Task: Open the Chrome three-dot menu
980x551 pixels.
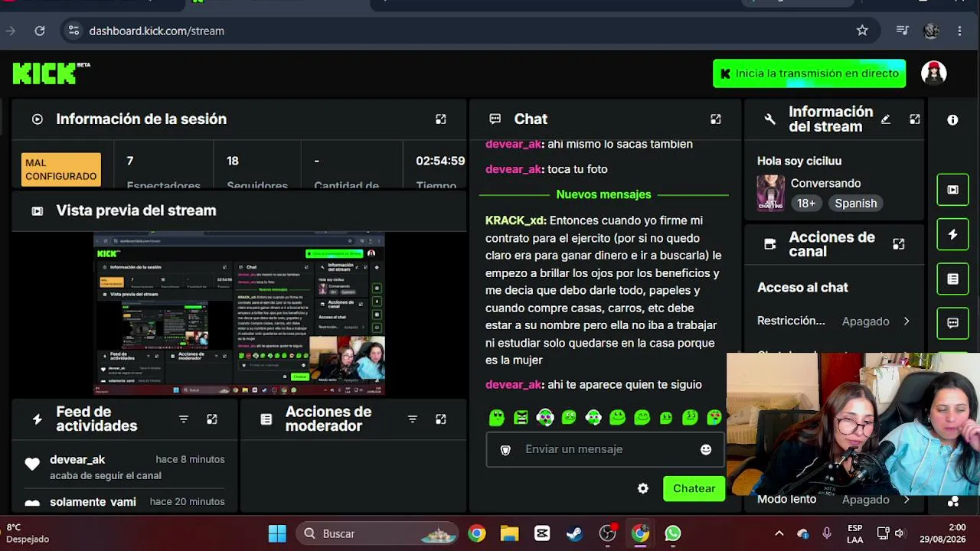Action: click(x=959, y=31)
